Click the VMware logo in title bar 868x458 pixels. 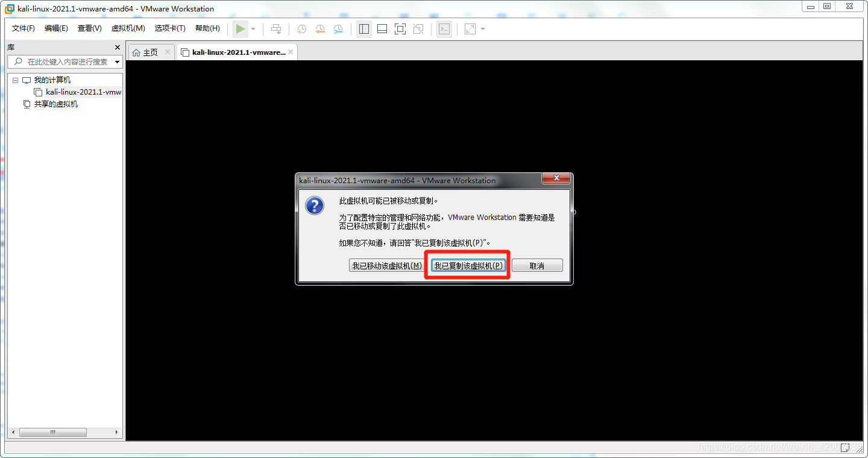(10, 8)
